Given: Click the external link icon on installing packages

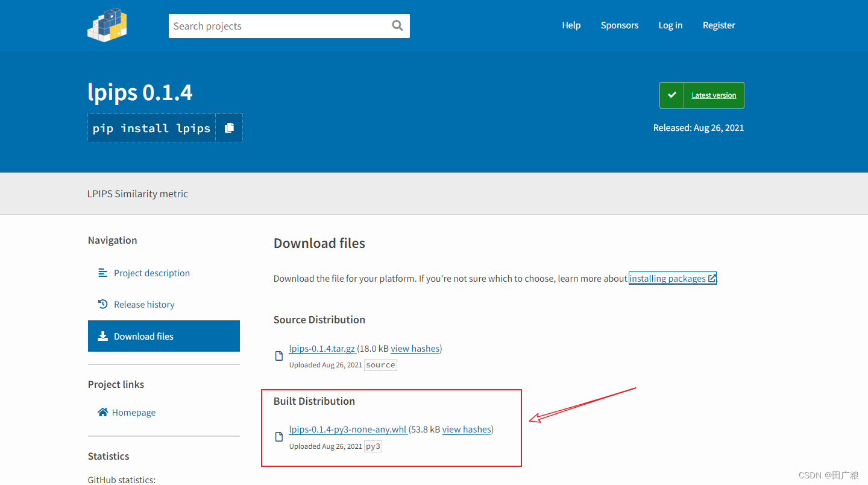Looking at the screenshot, I should click(x=712, y=278).
